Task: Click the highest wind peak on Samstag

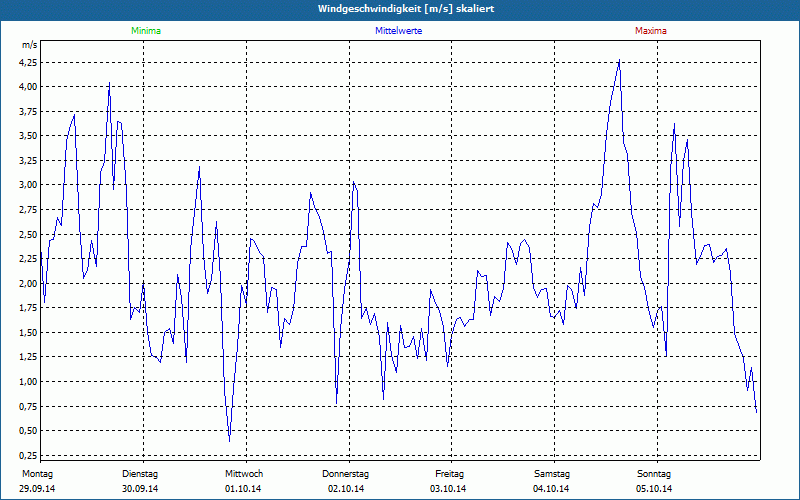Action: (x=619, y=60)
